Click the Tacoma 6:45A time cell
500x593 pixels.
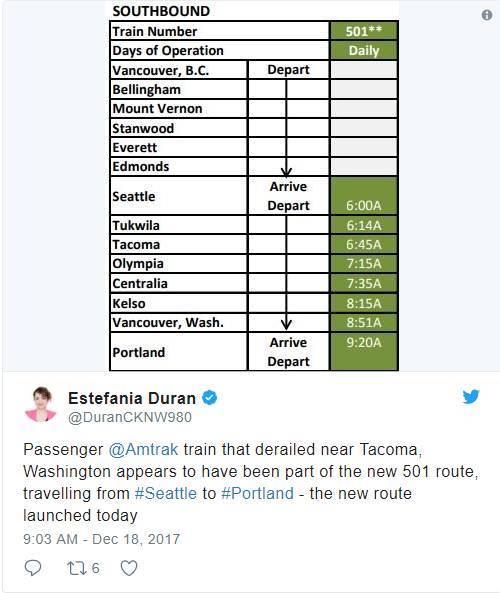pyautogui.click(x=364, y=244)
